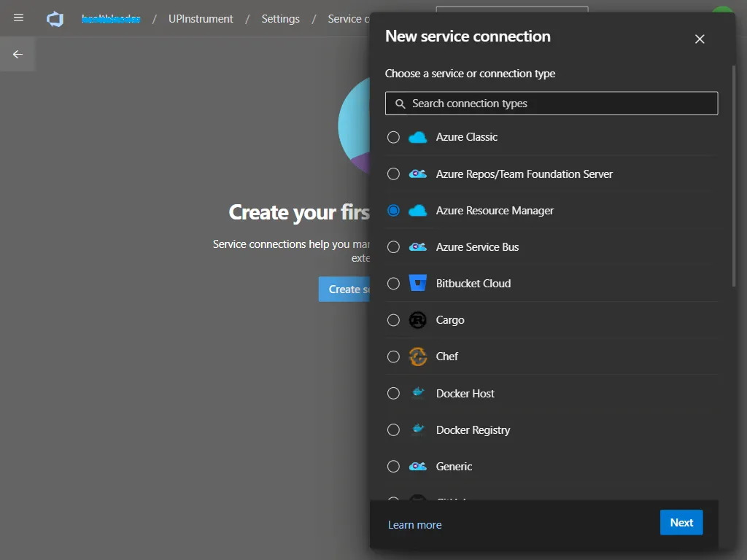This screenshot has height=560, width=747.
Task: Select the Chef radio button
Action: click(x=393, y=357)
